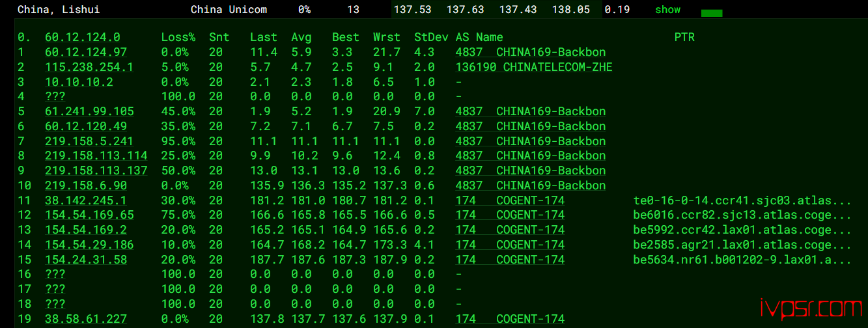868x328 pixels.
Task: Open the 60.12.124.97 IP link
Action: pyautogui.click(x=86, y=52)
